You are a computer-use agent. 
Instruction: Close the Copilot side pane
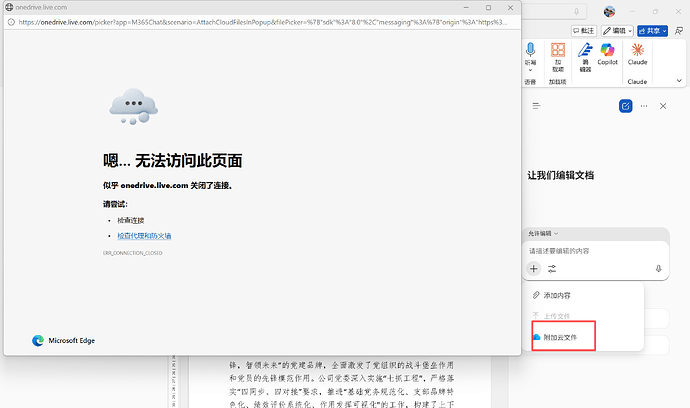tap(663, 106)
